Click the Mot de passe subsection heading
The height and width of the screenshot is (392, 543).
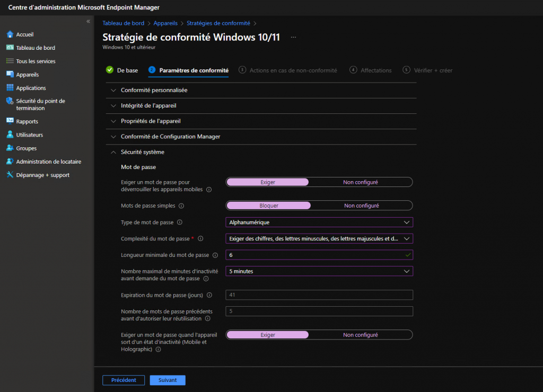coord(138,167)
